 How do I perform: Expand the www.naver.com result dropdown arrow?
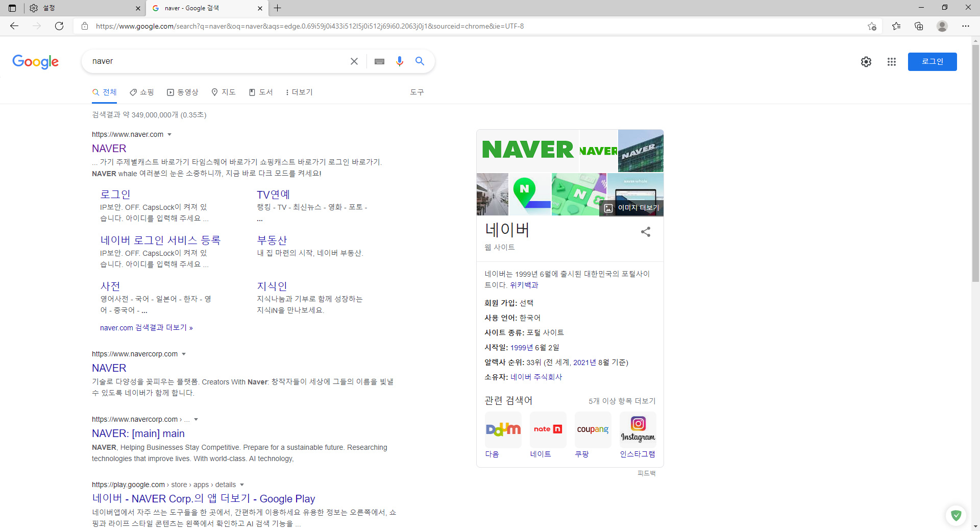[x=169, y=135]
